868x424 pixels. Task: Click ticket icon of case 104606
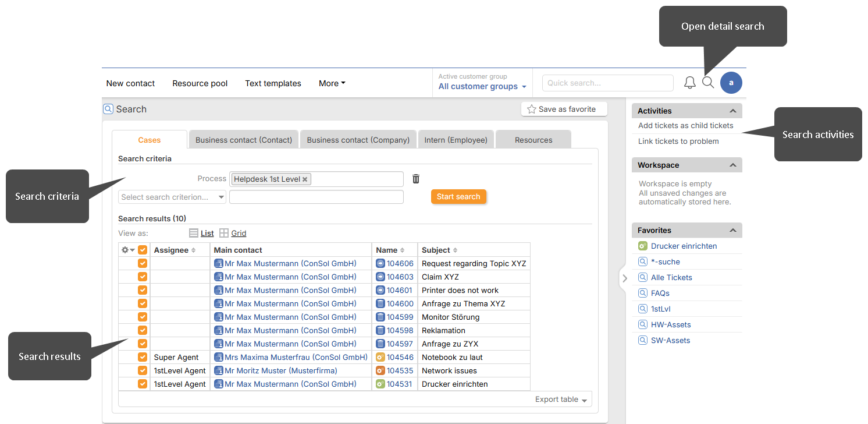pyautogui.click(x=380, y=263)
